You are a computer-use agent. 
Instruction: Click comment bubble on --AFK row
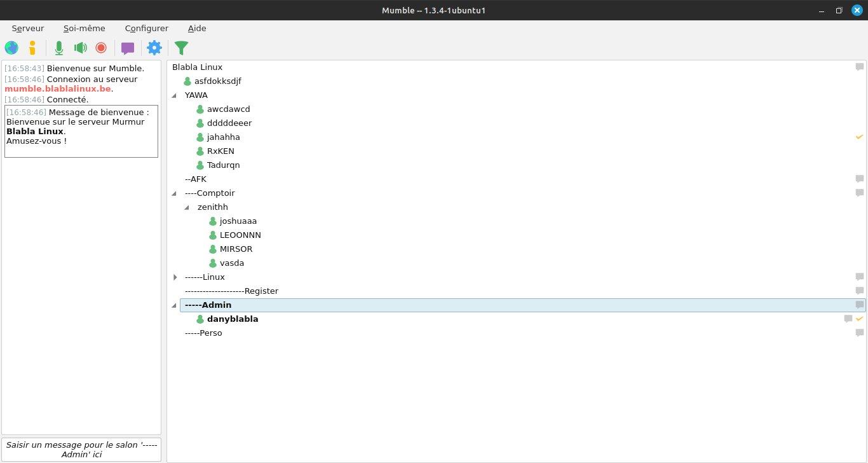click(859, 179)
